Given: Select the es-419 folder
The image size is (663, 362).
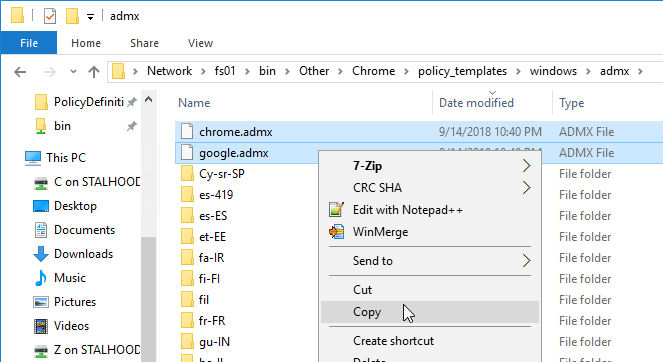Looking at the screenshot, I should (216, 195).
